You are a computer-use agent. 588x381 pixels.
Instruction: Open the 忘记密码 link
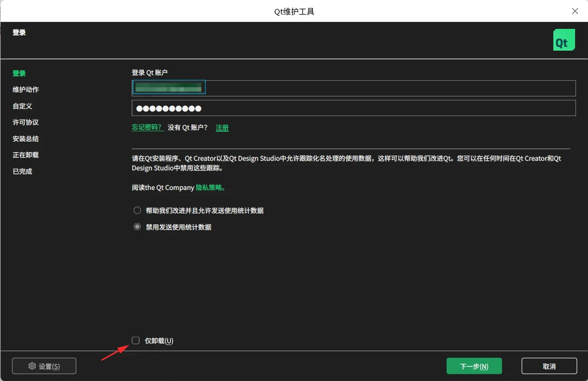click(147, 127)
